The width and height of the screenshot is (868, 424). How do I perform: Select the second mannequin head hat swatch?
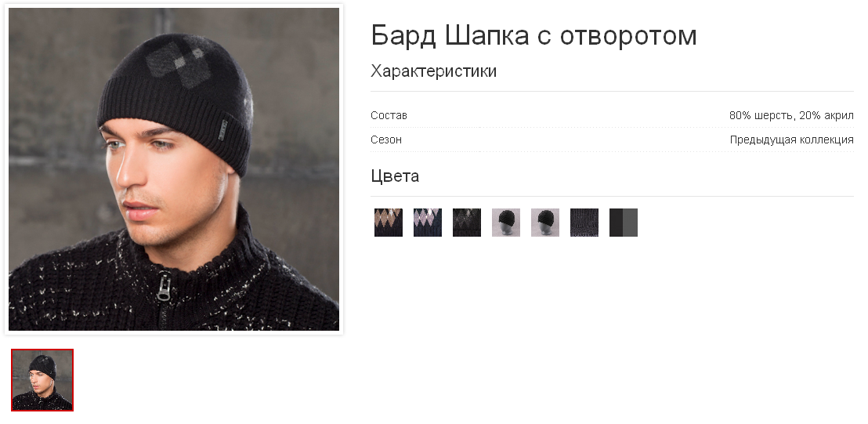[545, 223]
